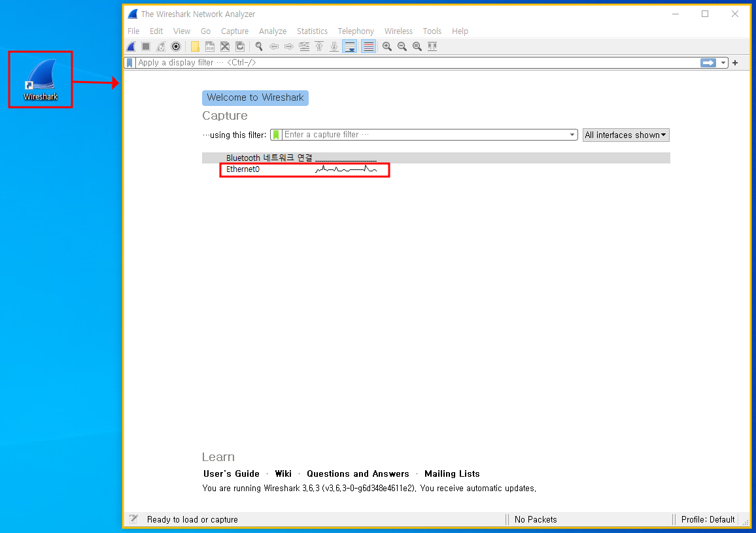The height and width of the screenshot is (533, 756).
Task: Start capturing packets with the shark fin icon
Action: tap(131, 47)
